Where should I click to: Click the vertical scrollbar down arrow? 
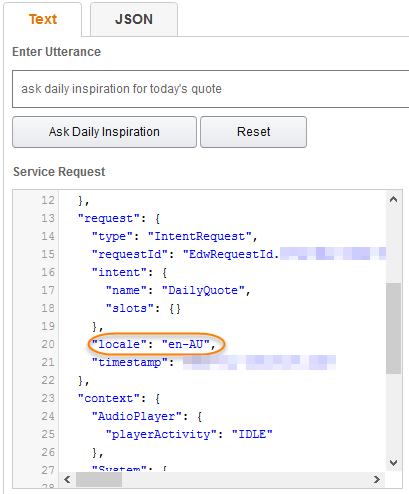click(394, 463)
